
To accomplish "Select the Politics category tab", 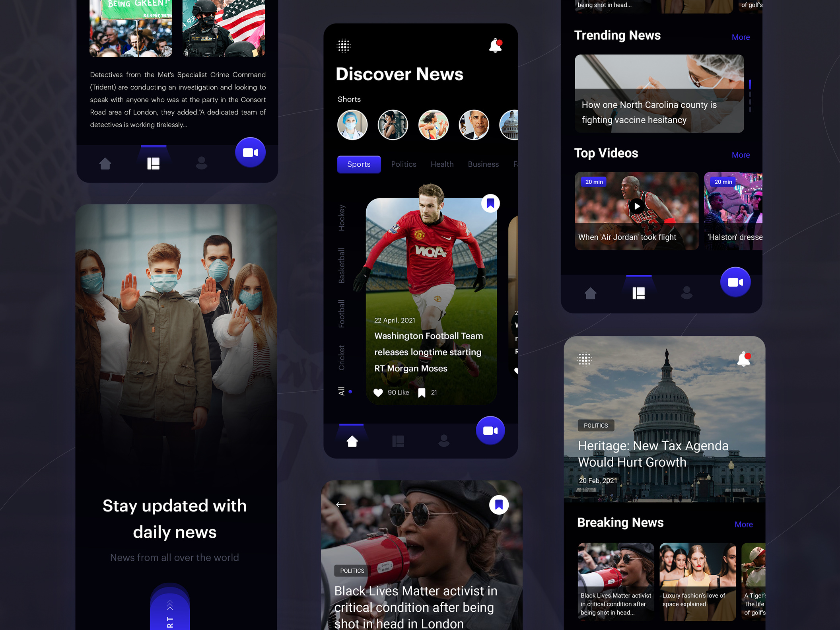I will coord(403,164).
